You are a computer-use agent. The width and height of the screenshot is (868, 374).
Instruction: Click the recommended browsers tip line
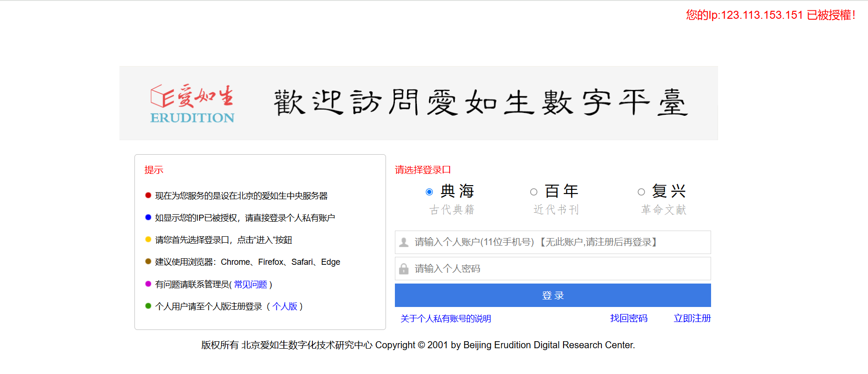click(x=248, y=262)
